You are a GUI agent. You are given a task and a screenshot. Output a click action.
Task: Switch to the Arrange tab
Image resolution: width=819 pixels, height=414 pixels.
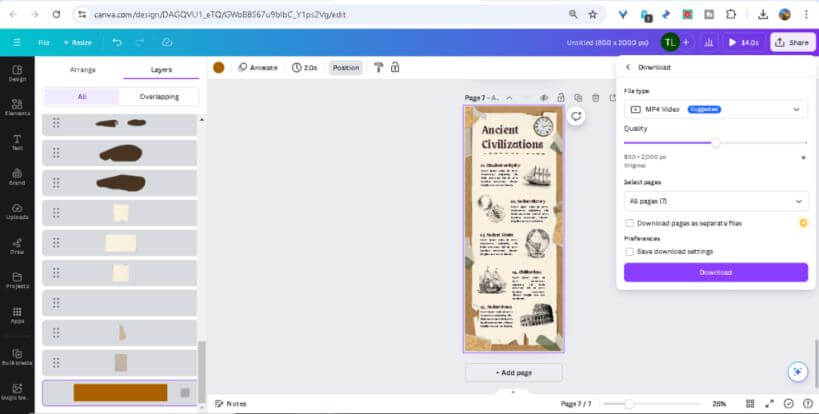pos(83,69)
